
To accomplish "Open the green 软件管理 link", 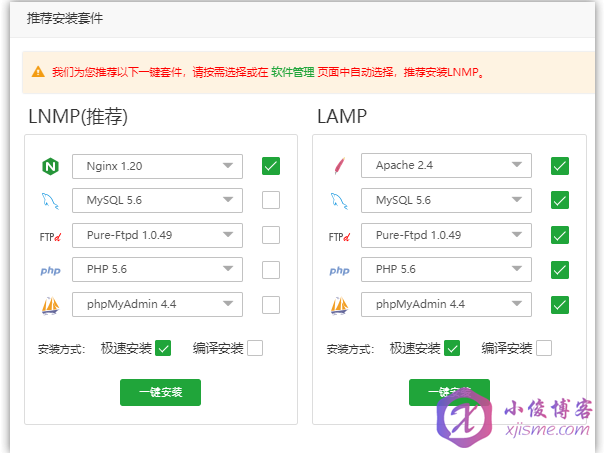I will [x=293, y=72].
